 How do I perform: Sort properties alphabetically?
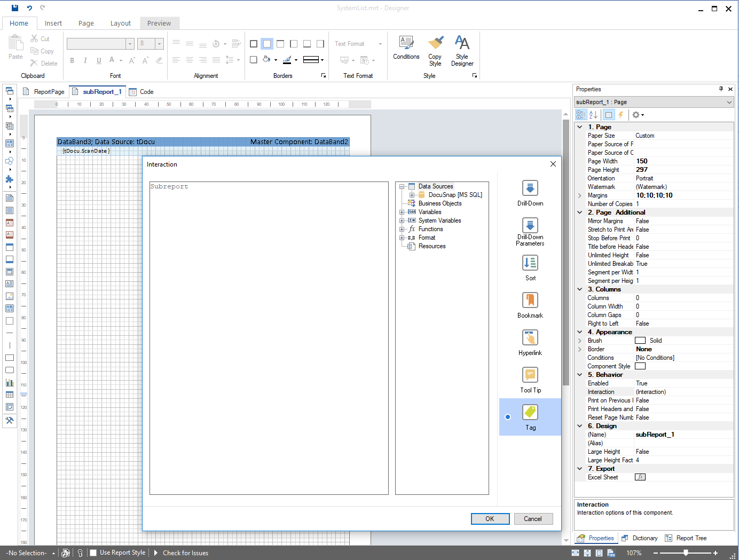(593, 115)
